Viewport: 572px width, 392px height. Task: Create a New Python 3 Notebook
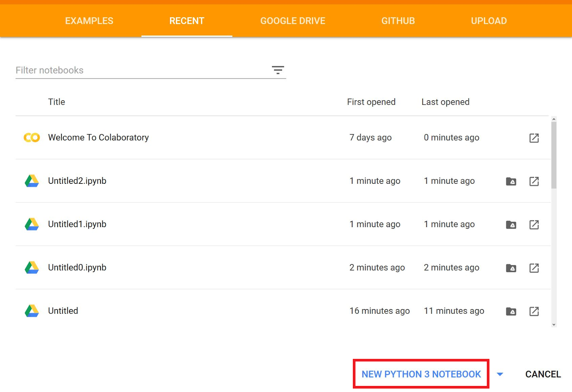click(421, 374)
